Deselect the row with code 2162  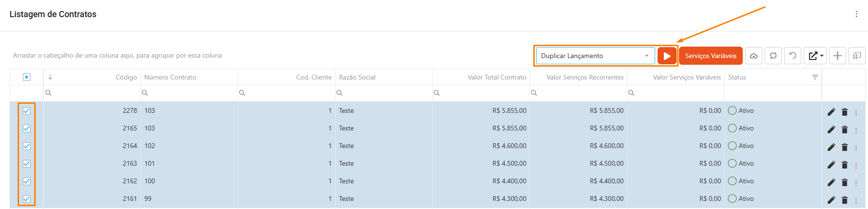click(27, 181)
